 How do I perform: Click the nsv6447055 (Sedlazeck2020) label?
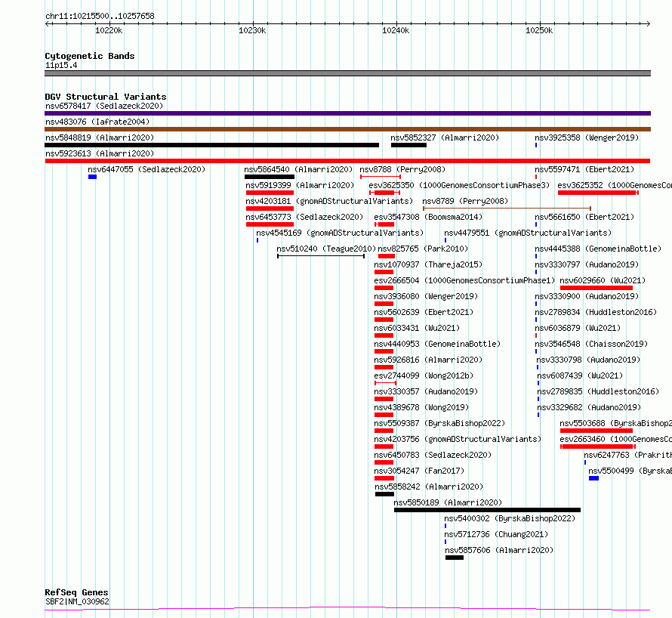146,169
